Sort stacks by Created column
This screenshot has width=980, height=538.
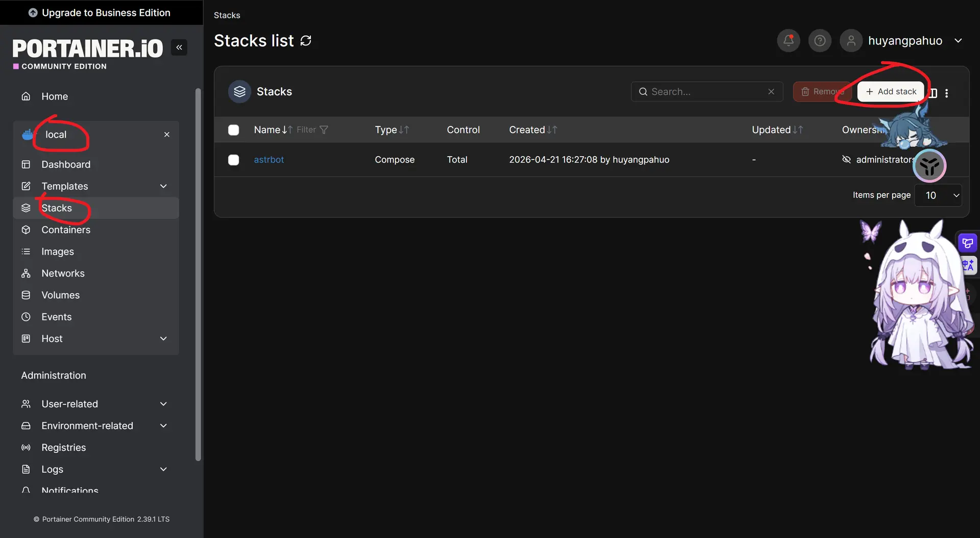coord(533,130)
